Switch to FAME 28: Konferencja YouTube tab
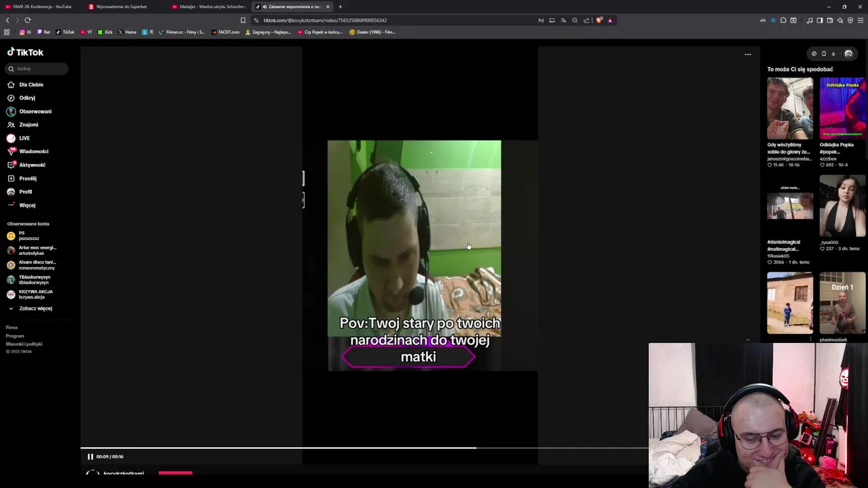This screenshot has height=488, width=868. pyautogui.click(x=39, y=7)
